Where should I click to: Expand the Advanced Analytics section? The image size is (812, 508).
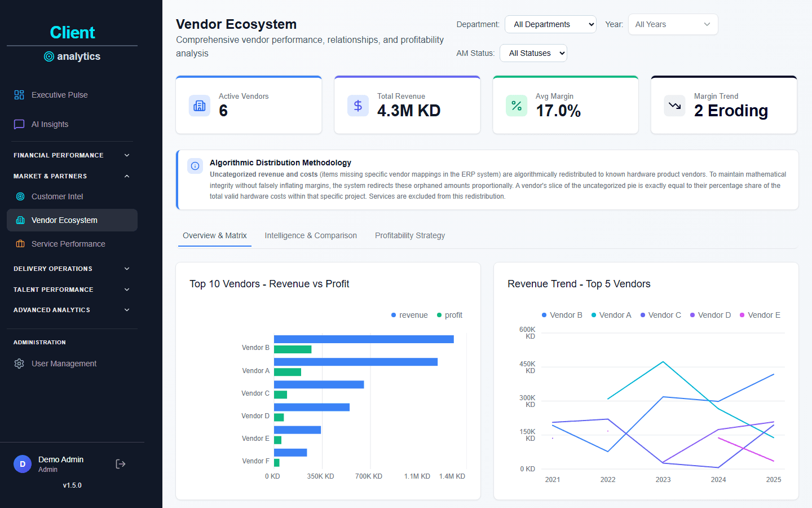72,310
